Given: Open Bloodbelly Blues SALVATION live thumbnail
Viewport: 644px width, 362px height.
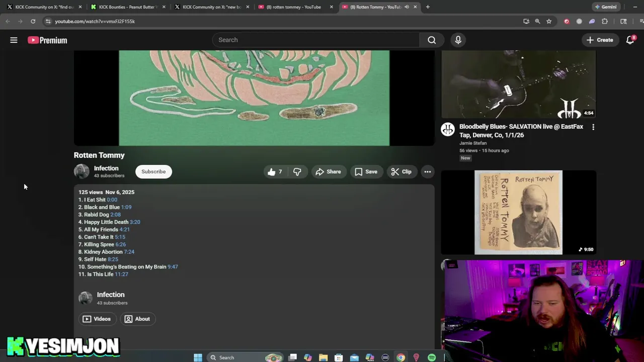Looking at the screenshot, I should pos(518,84).
